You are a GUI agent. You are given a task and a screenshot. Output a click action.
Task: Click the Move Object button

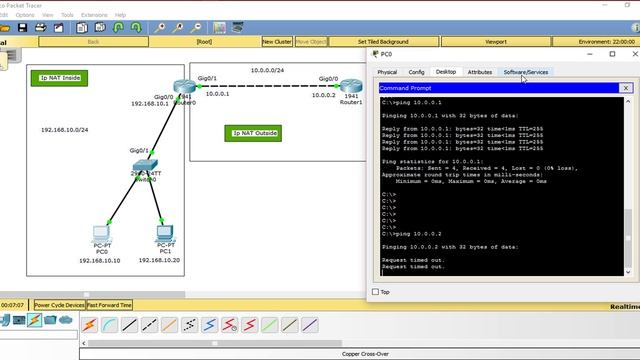(x=311, y=42)
